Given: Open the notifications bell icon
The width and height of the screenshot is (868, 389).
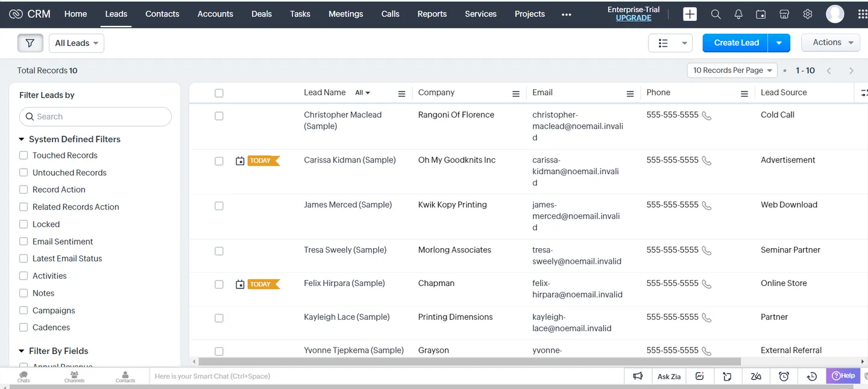Looking at the screenshot, I should pyautogui.click(x=738, y=14).
